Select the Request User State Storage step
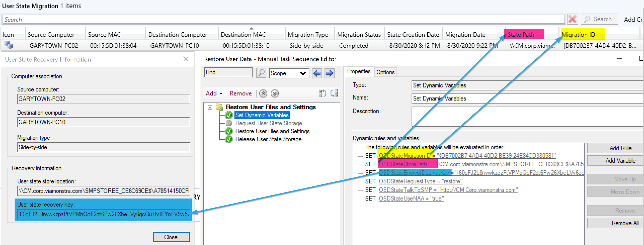Viewport: 644px width, 245px height. 268,123
